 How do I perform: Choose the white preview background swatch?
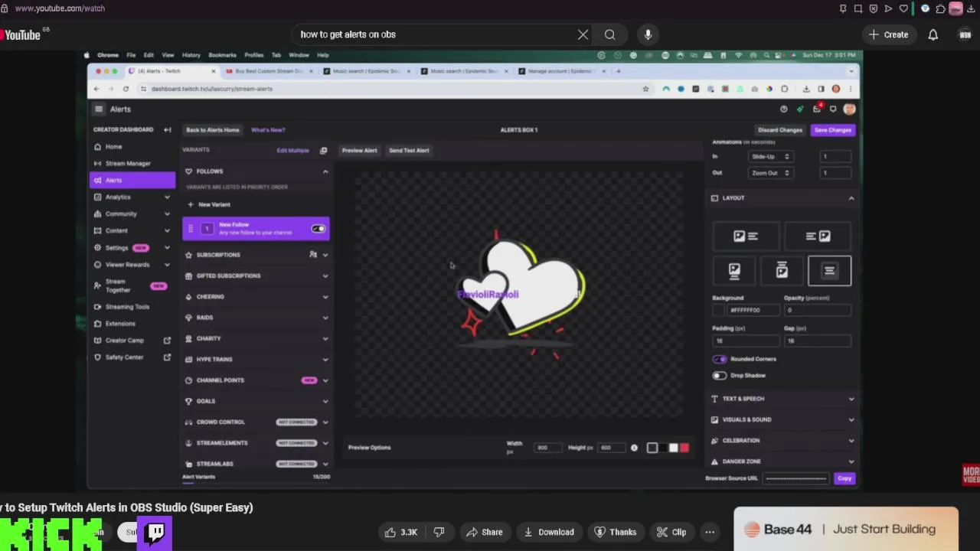point(673,448)
